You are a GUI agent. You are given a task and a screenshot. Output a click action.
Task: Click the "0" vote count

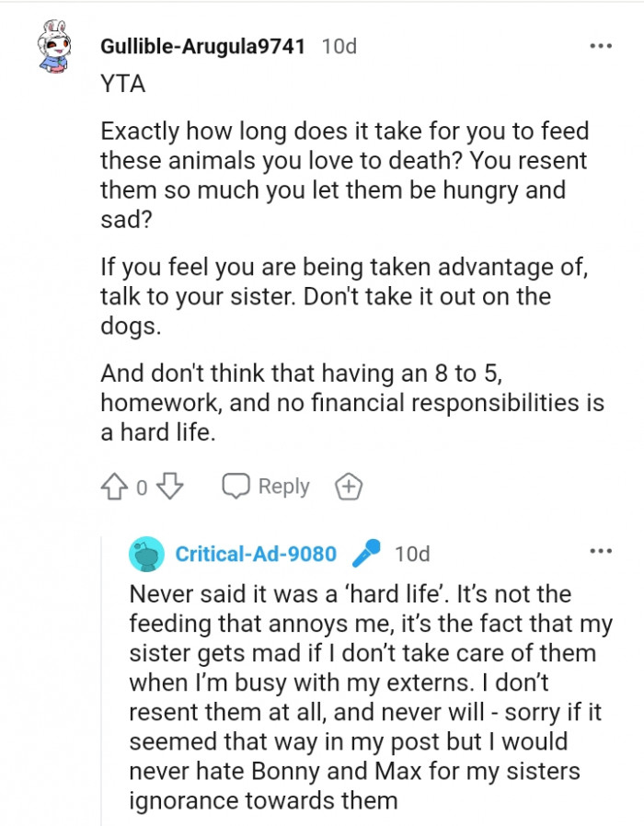[x=133, y=486]
